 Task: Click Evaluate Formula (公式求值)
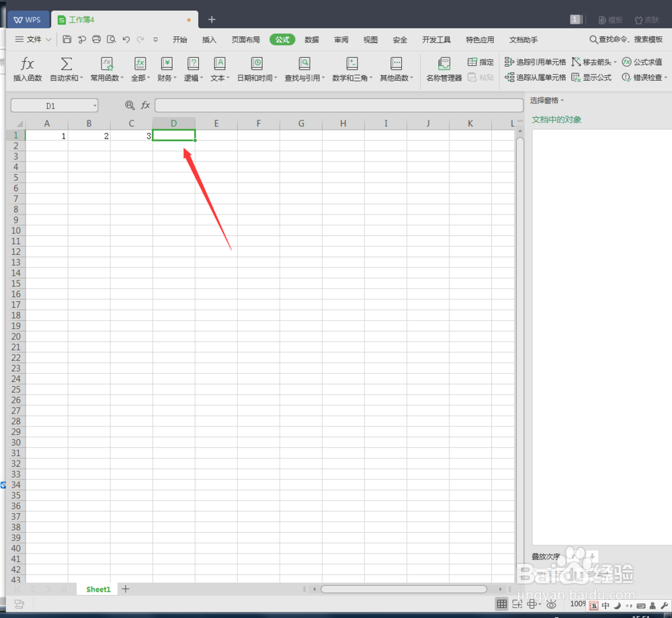[642, 62]
